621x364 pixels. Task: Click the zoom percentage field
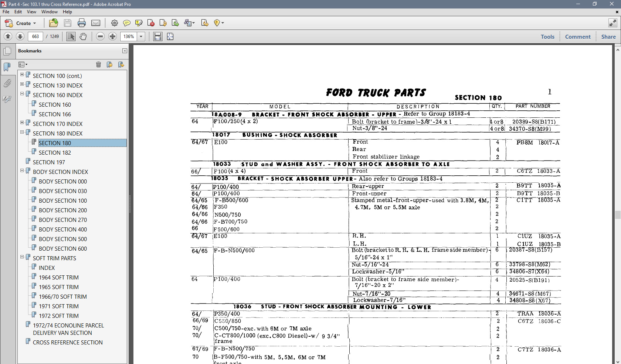pos(129,36)
